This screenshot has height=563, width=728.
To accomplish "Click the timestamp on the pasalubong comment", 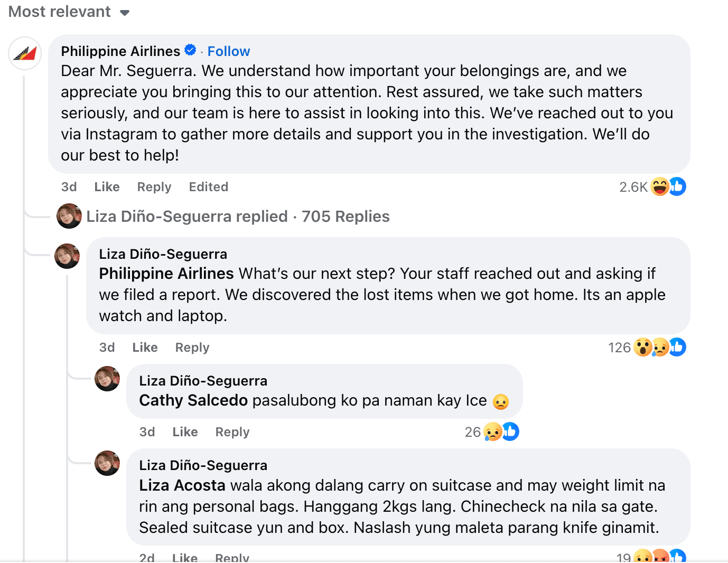I will point(147,432).
